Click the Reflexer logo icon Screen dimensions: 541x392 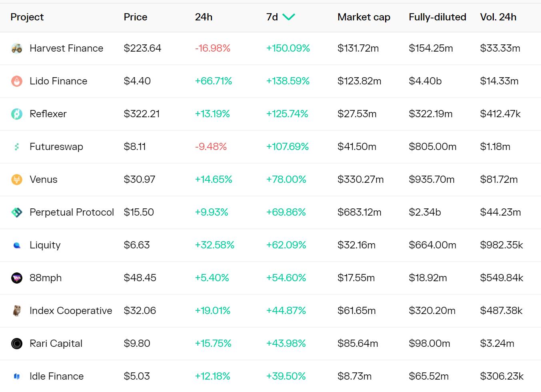point(17,114)
